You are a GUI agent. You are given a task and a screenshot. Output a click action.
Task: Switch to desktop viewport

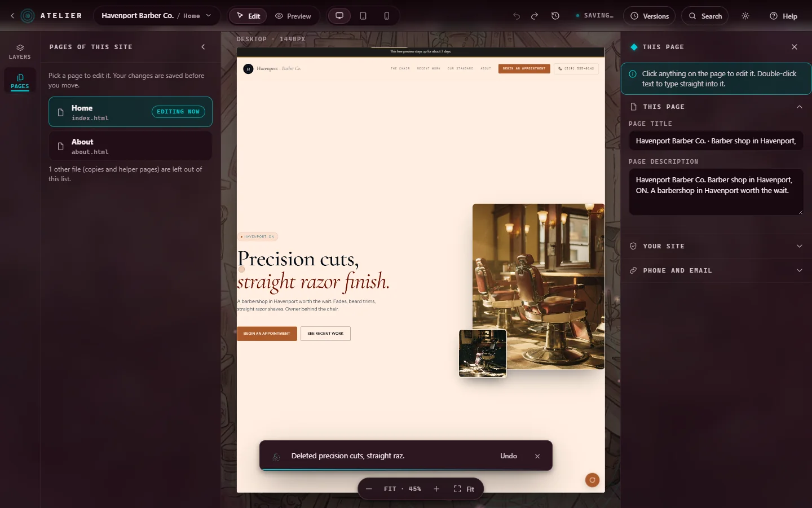click(339, 16)
